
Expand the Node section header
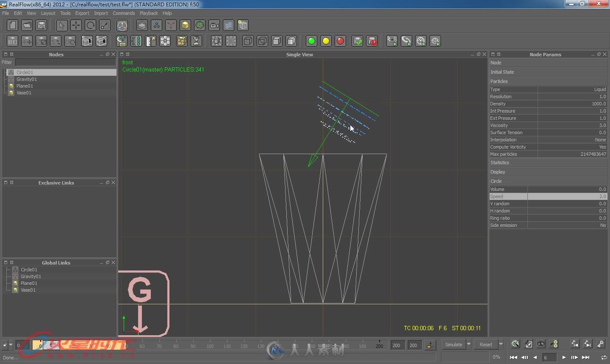click(x=548, y=63)
